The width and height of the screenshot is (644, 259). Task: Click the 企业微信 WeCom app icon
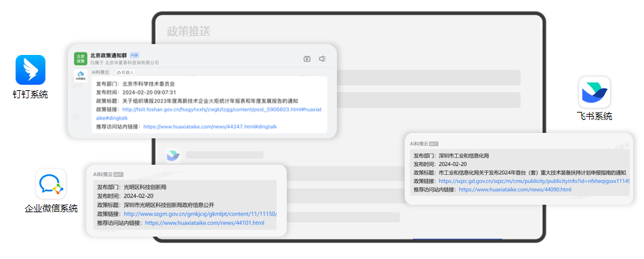(51, 184)
